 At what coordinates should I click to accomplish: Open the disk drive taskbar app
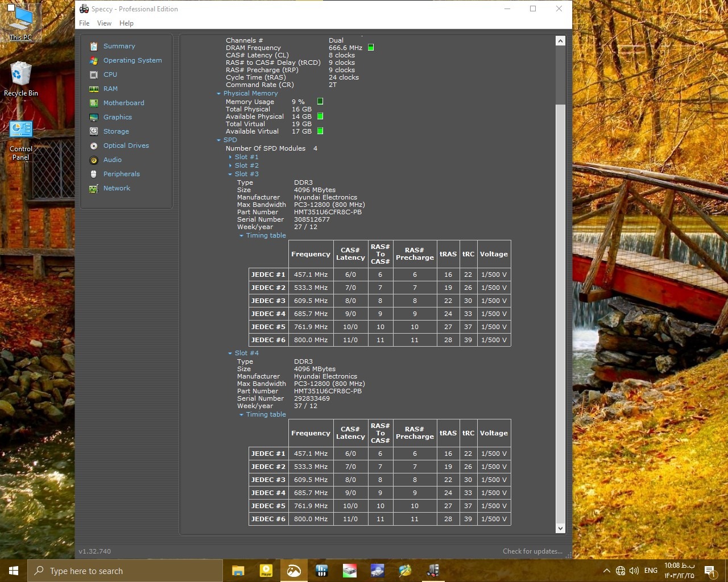(x=349, y=571)
